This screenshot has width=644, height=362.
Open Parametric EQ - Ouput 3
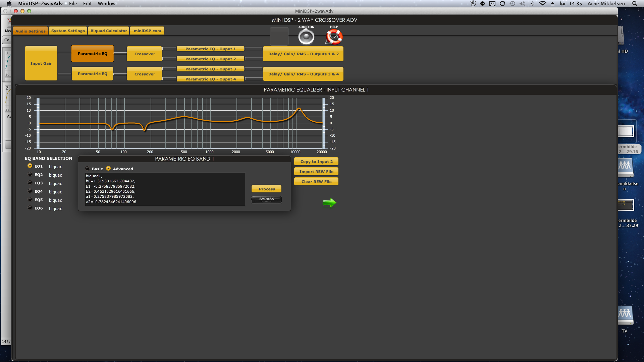click(211, 69)
